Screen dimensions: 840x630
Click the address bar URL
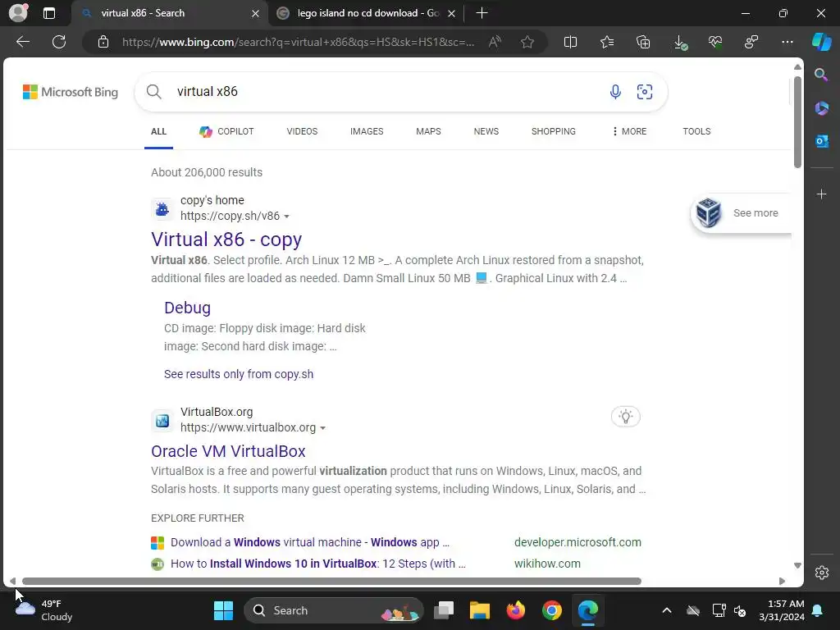pyautogui.click(x=298, y=42)
